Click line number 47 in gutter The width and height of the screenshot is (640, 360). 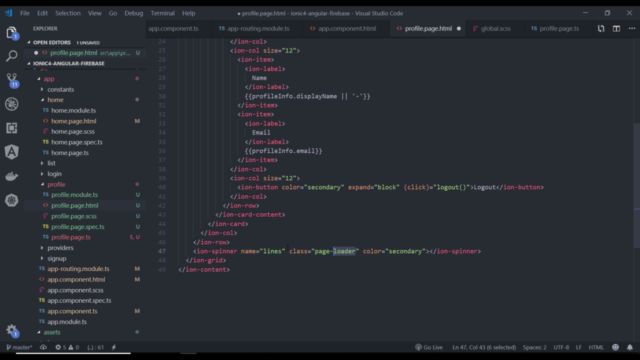point(162,251)
